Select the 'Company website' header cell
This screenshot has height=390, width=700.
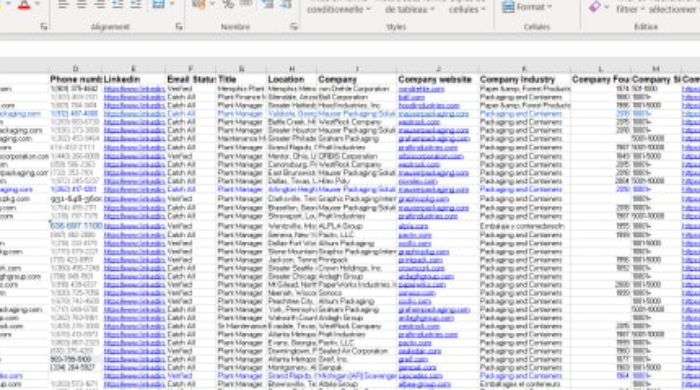click(438, 79)
